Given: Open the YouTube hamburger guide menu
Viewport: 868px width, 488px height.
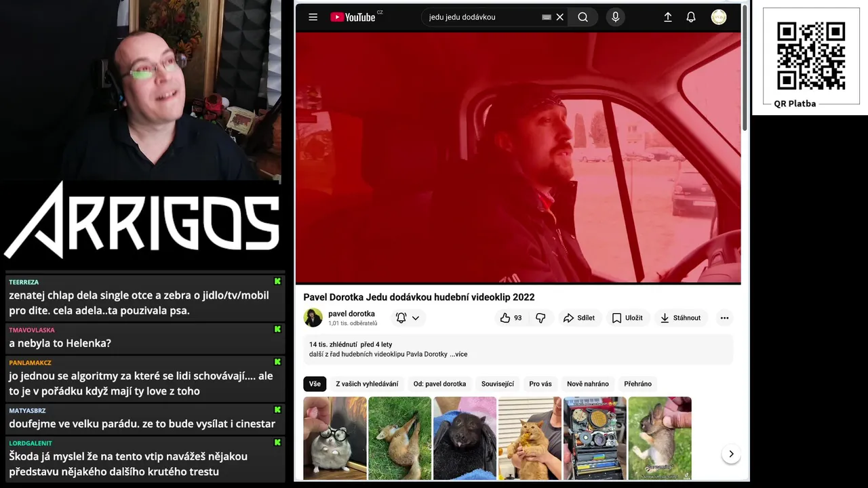Looking at the screenshot, I should [x=313, y=17].
